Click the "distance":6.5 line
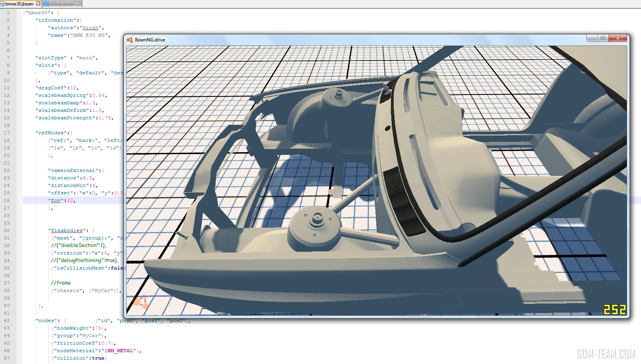The width and height of the screenshot is (641, 364). click(x=71, y=178)
